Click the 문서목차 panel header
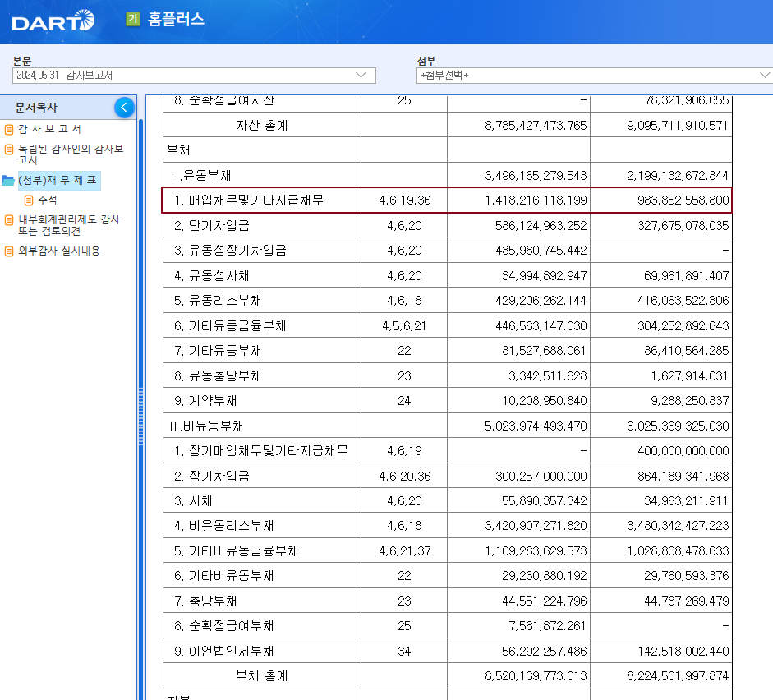Viewport: 773px width, 700px height. coord(68,107)
